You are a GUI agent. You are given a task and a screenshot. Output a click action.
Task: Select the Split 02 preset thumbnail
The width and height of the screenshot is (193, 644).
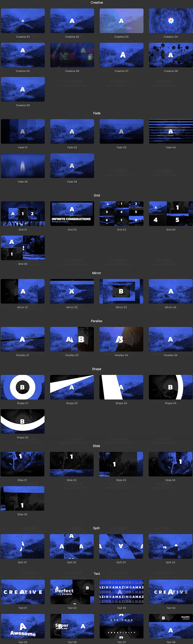pos(72,546)
